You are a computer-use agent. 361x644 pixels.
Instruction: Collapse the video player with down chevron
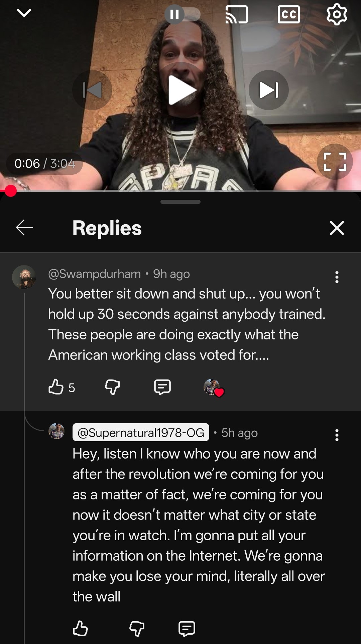coord(24,13)
